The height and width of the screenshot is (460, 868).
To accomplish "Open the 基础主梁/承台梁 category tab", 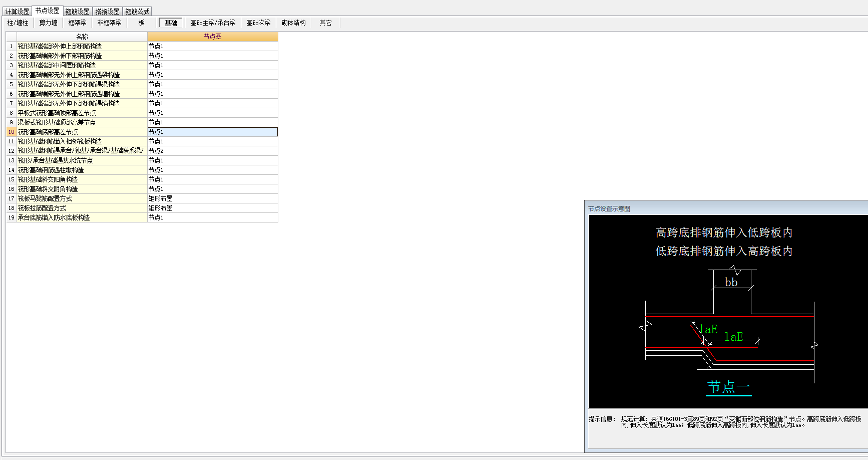I will (213, 23).
